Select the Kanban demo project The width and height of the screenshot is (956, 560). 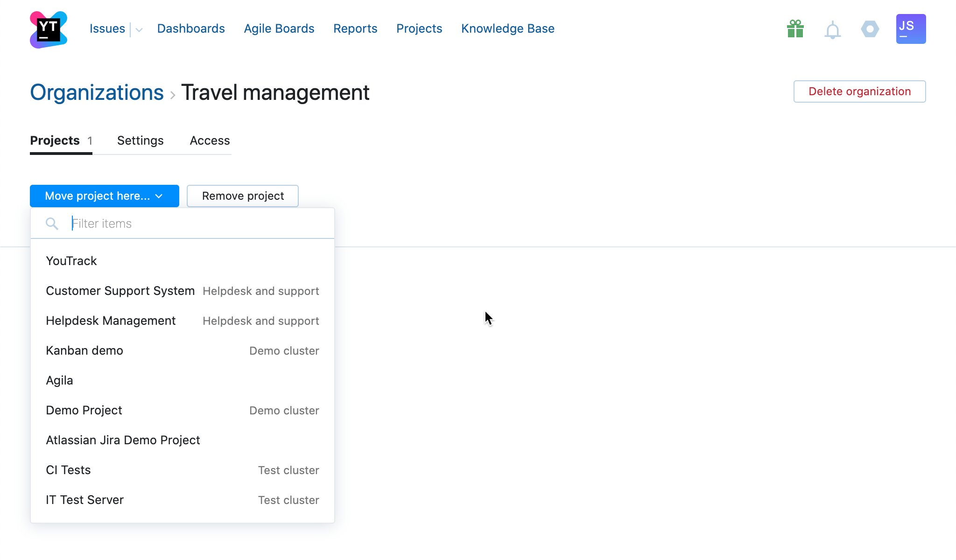(x=84, y=350)
